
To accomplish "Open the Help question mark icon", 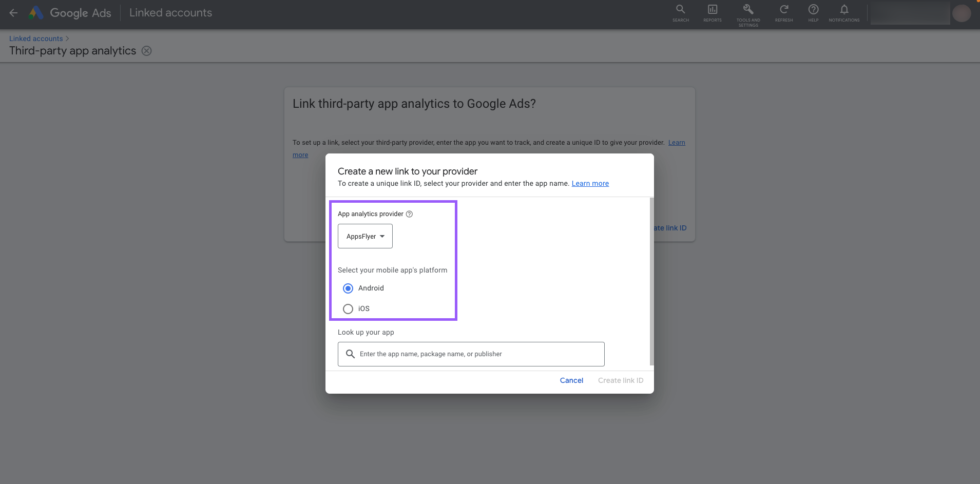I will [813, 13].
